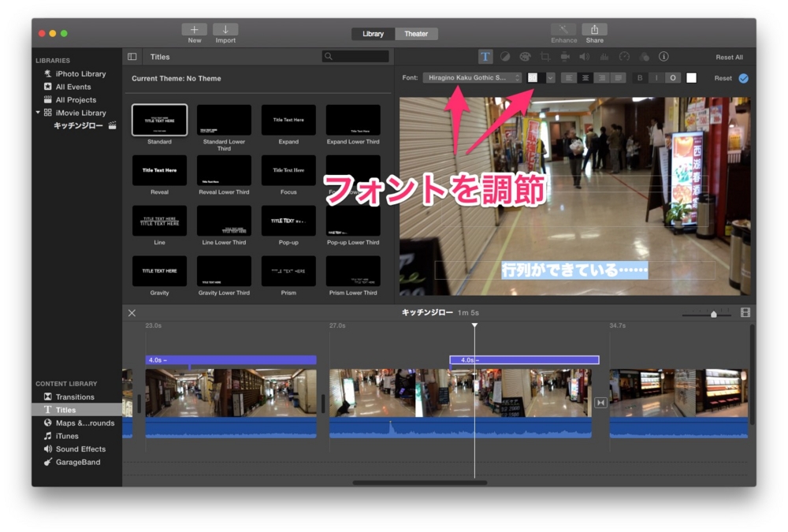Select the Prism Lower Third title thumbnail
The image size is (788, 532).
[353, 271]
